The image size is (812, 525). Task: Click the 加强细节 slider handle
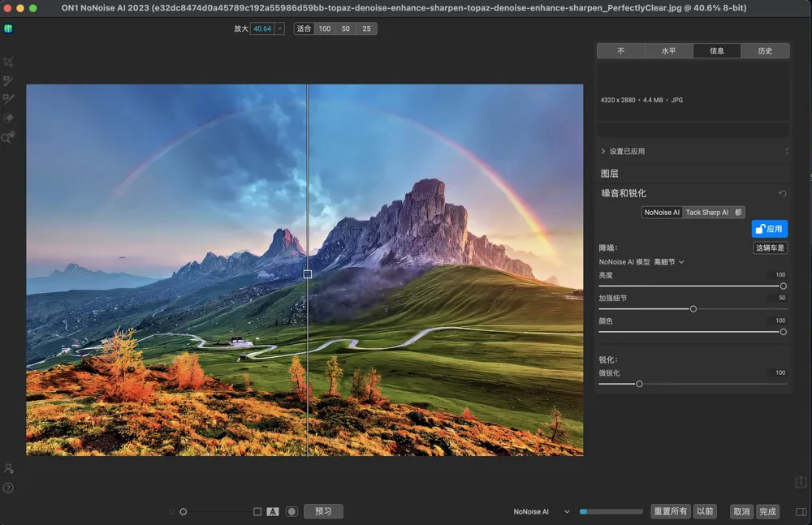point(693,309)
